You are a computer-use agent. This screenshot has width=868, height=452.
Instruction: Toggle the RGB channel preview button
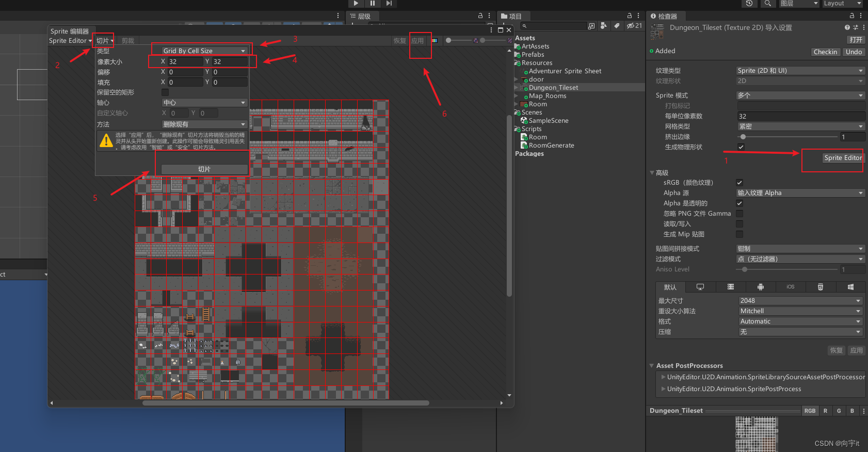(810, 411)
